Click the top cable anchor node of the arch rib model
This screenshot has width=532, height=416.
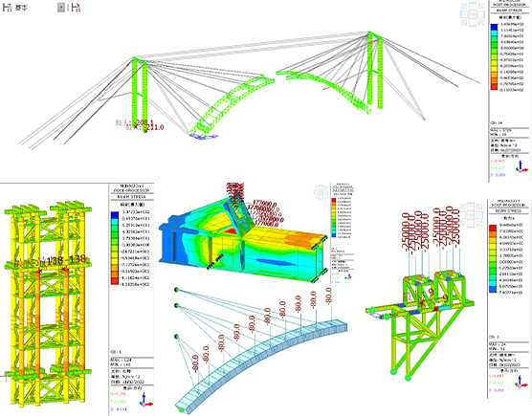[176, 290]
